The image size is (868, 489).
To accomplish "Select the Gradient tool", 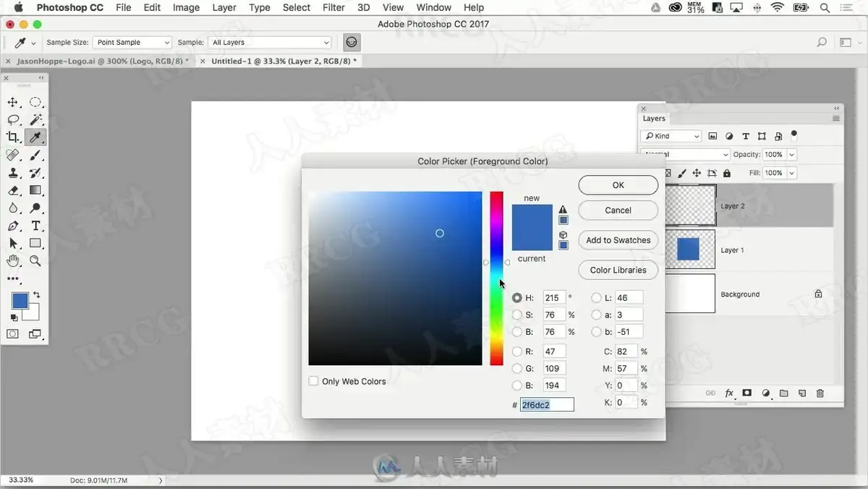I will (x=35, y=190).
